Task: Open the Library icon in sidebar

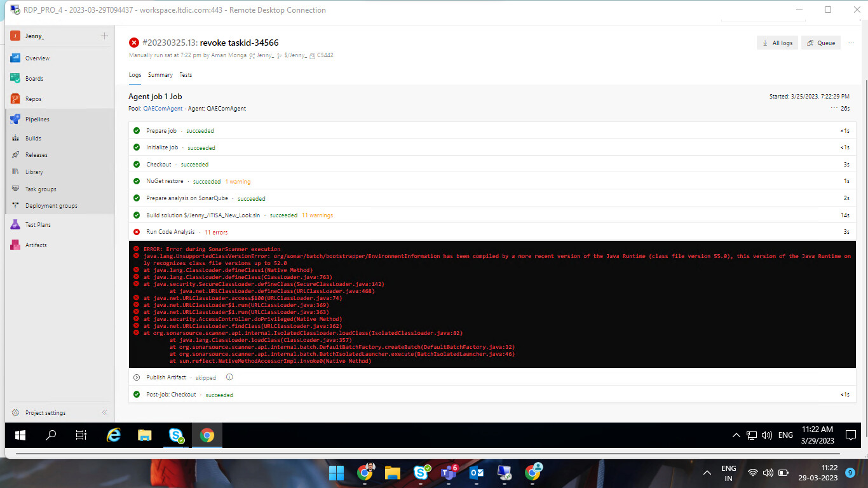Action: [14, 172]
